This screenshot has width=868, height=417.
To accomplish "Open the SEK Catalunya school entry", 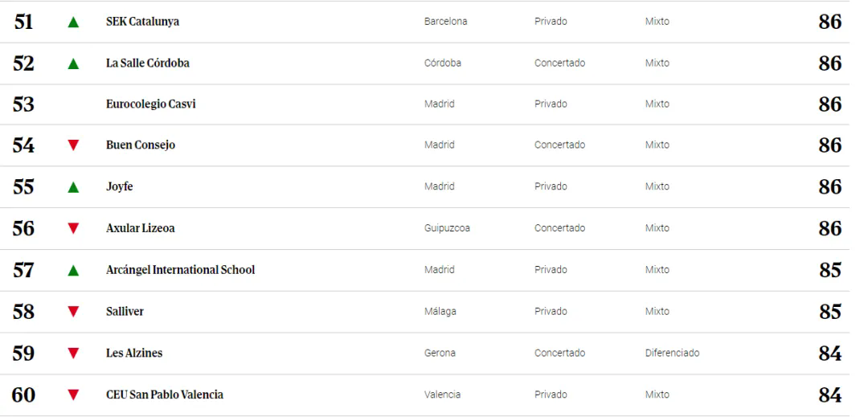I will point(142,22).
